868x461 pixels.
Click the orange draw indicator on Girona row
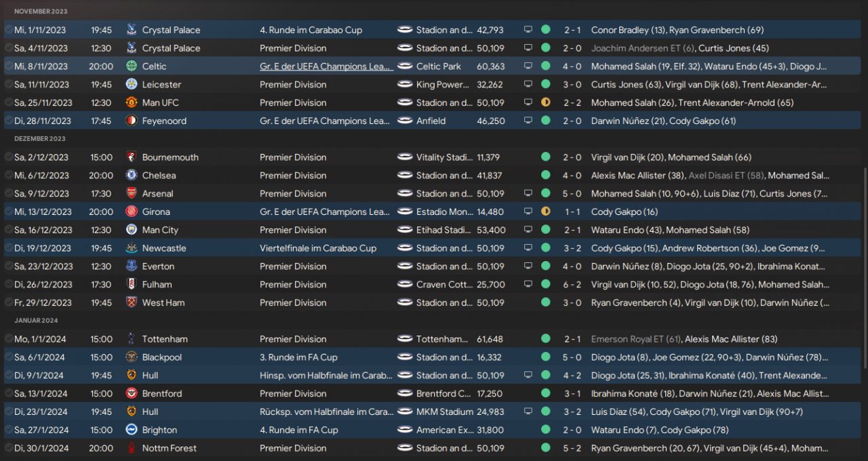[546, 212]
